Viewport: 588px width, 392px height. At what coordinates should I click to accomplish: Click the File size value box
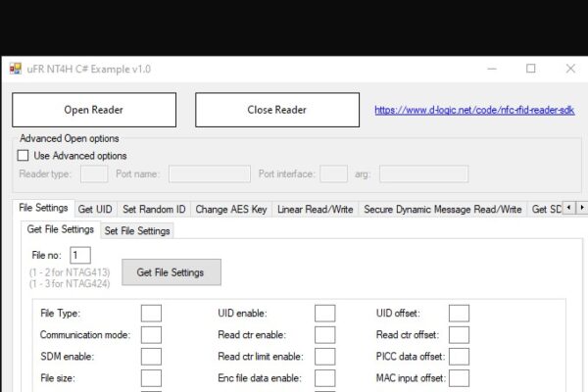pyautogui.click(x=152, y=378)
